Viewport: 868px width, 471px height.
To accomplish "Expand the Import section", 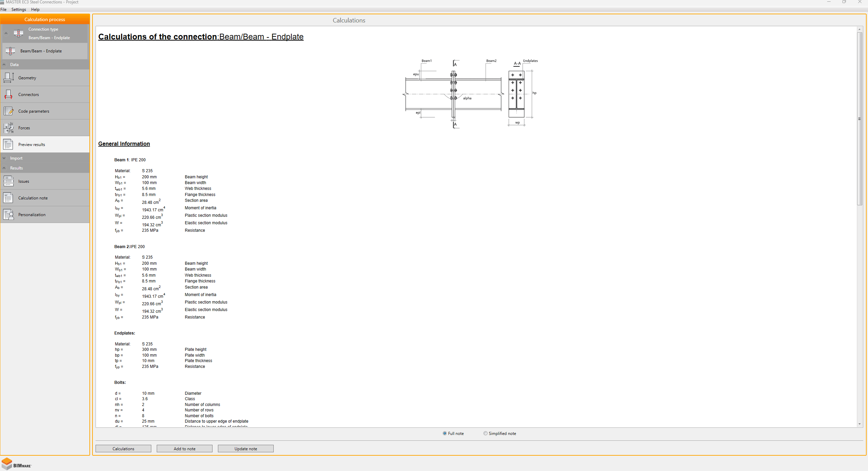I will 4,158.
